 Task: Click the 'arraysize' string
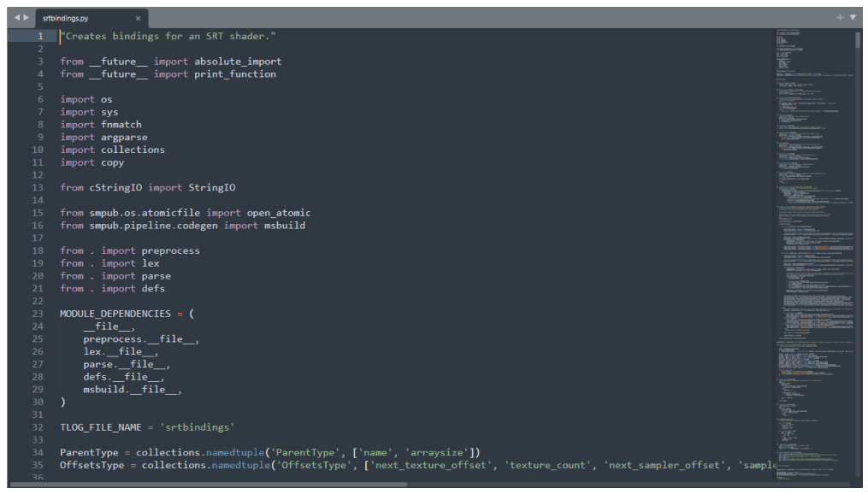click(x=437, y=453)
